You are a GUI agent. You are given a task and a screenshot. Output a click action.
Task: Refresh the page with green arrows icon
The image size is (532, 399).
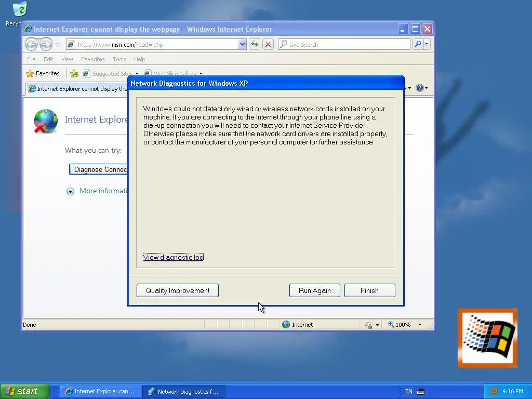[x=255, y=45]
